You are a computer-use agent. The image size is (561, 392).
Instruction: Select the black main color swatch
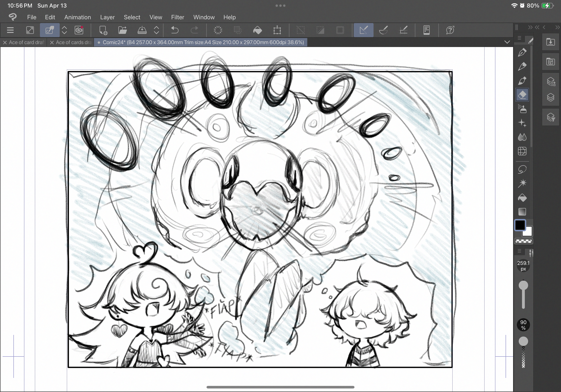click(x=520, y=225)
